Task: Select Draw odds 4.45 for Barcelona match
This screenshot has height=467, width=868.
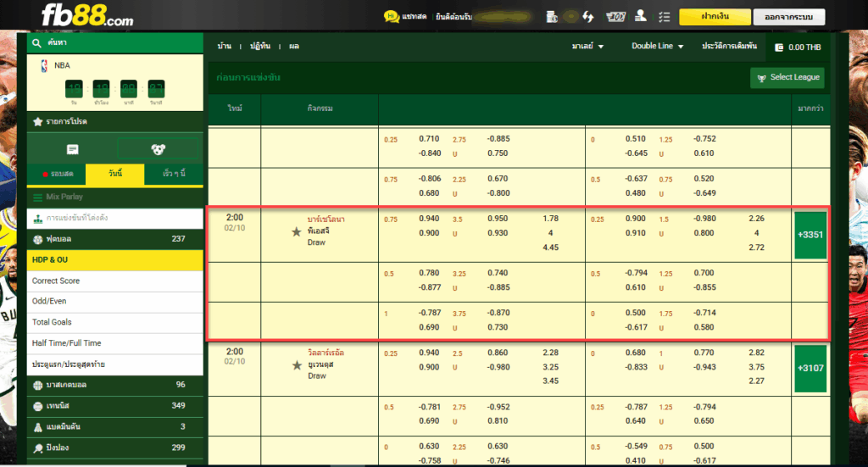Action: [550, 247]
